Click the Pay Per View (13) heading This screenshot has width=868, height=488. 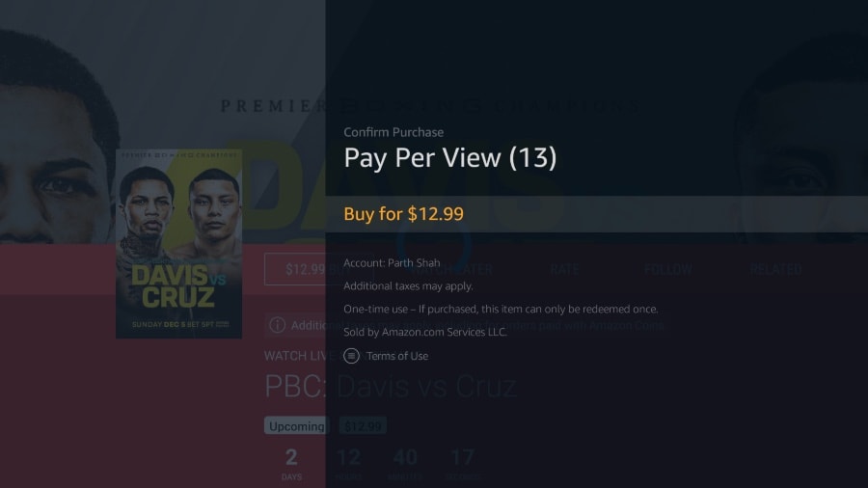pyautogui.click(x=450, y=158)
